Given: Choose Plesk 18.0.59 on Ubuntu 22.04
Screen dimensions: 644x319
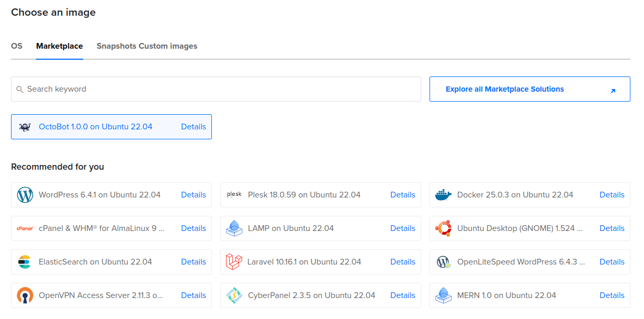Looking at the screenshot, I should pyautogui.click(x=321, y=195).
